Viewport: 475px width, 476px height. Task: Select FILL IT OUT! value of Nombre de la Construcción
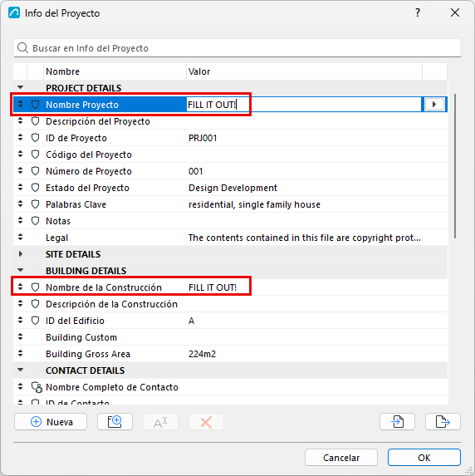[x=213, y=287]
